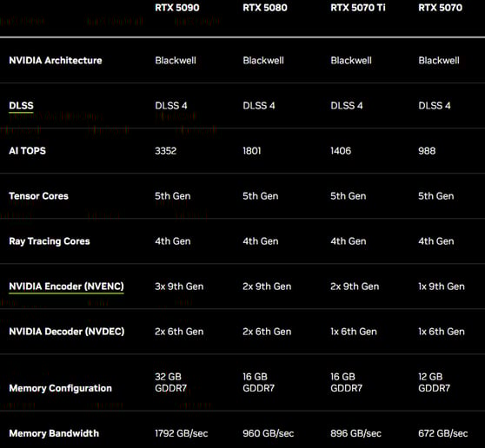
Task: Click the NVIDIA Architecture row label
Action: click(x=56, y=60)
